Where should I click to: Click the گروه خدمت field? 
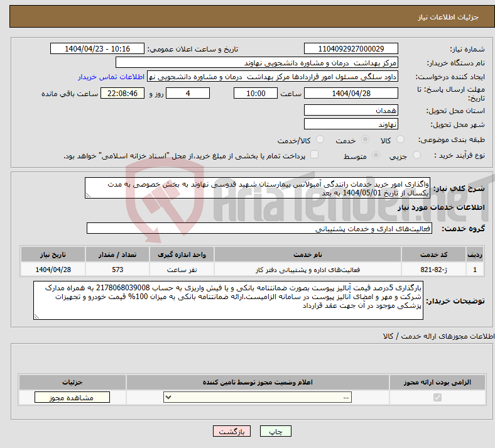259,228
